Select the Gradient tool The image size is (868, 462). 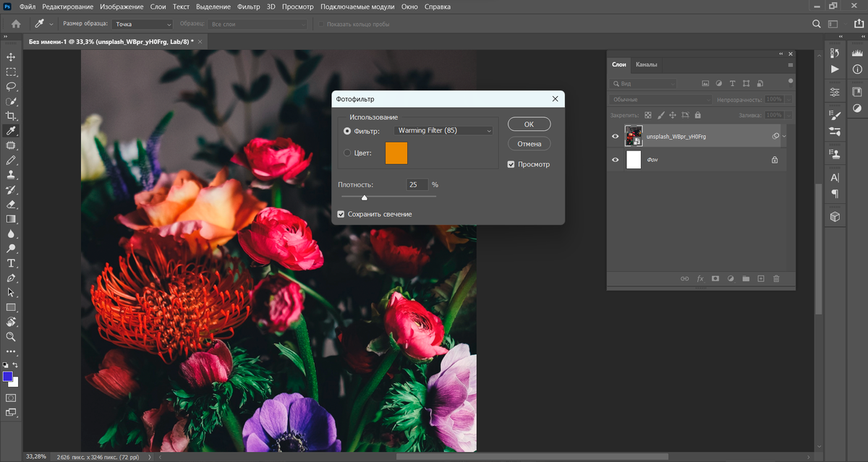coord(11,218)
